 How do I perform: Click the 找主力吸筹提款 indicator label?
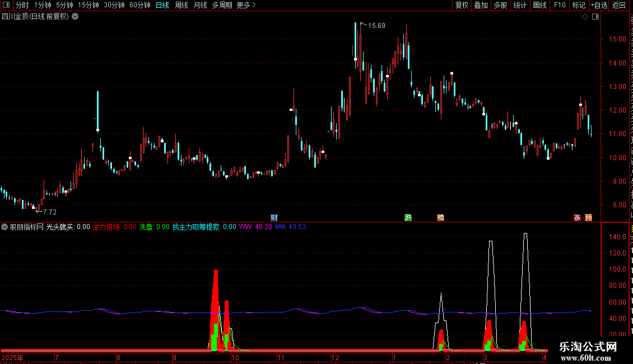coord(204,227)
